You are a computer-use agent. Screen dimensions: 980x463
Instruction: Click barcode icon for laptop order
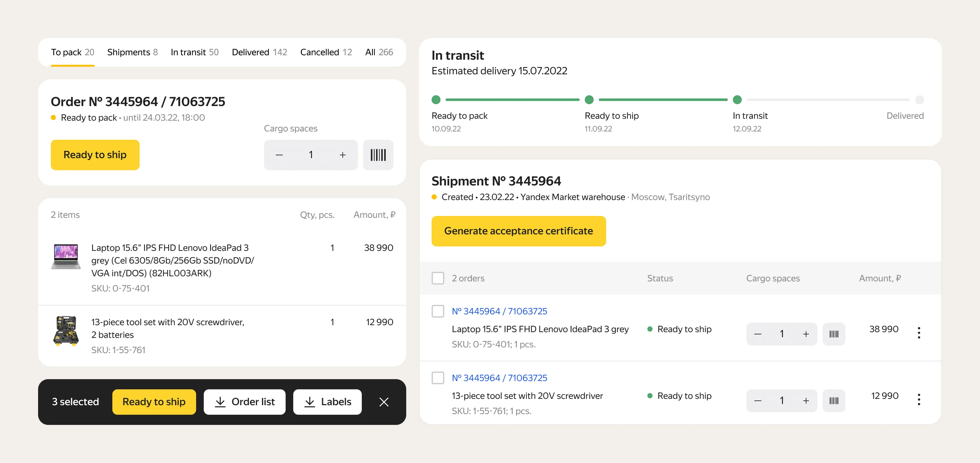[834, 334]
